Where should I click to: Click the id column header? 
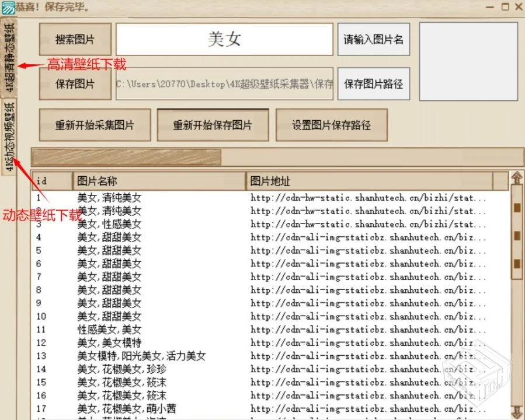point(51,181)
